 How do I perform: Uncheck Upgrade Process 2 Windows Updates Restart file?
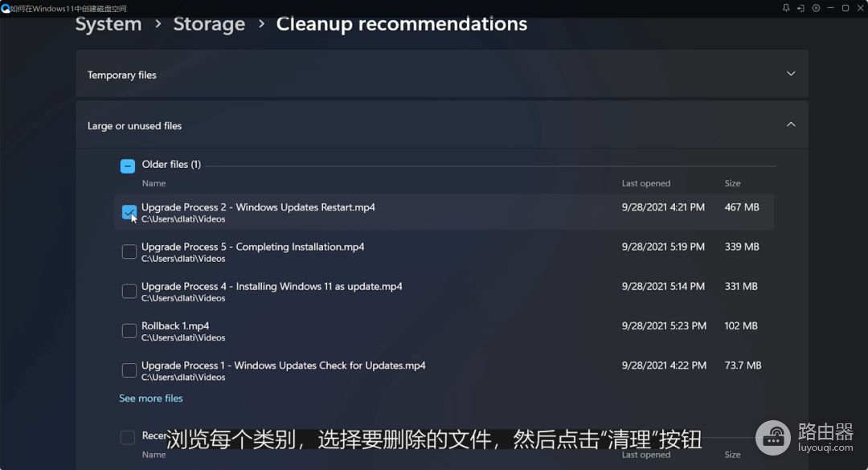pos(129,212)
